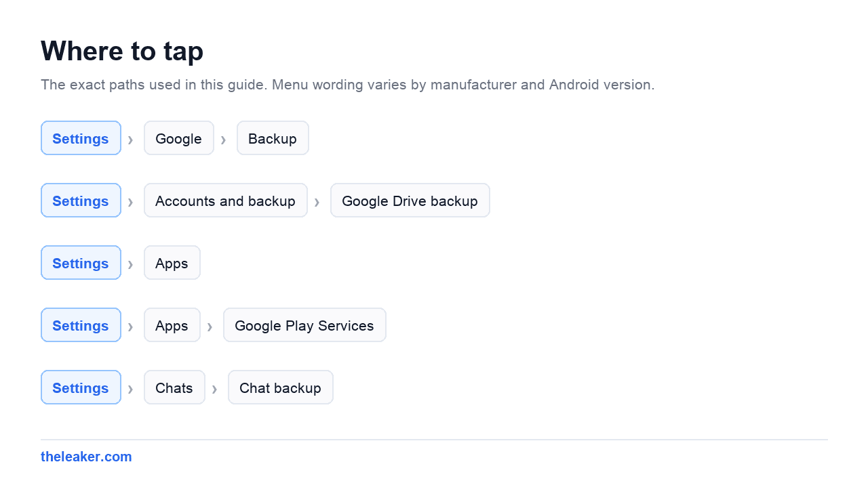Image resolution: width=868 pixels, height=481 pixels.
Task: Click chevron before Google Drive backup
Action: (317, 202)
